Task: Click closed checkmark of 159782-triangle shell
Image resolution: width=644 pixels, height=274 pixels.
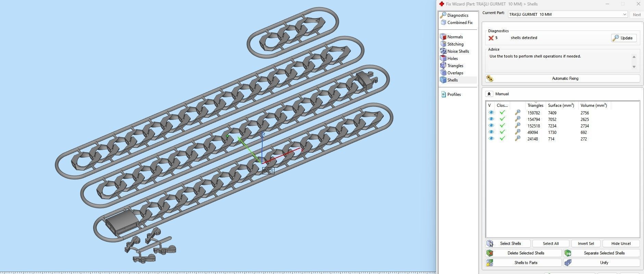Action: click(x=502, y=113)
